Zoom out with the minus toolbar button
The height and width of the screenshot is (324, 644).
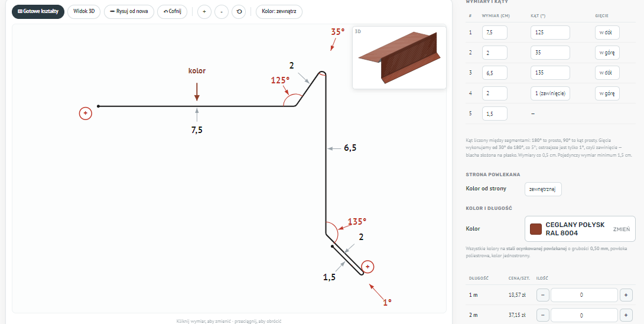click(x=222, y=11)
